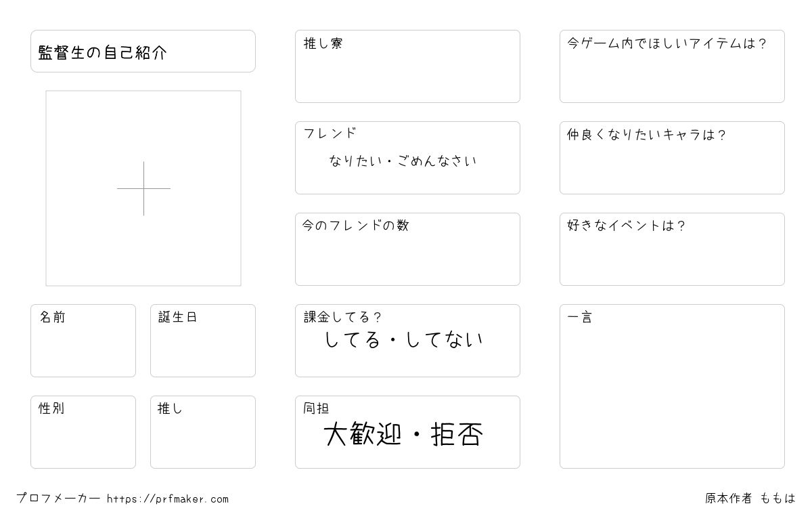Click the 仲良くなりたいキャラは？ box
Image resolution: width=812 pixels, height=508 pixels.
672,158
